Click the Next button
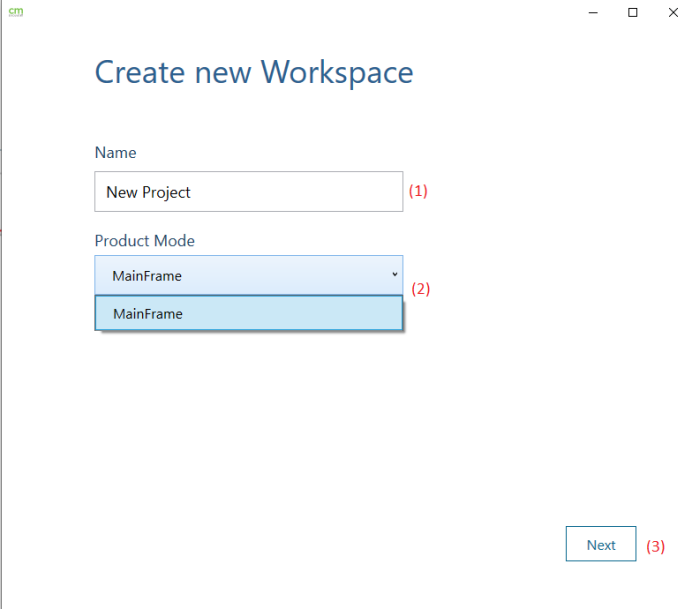 click(601, 544)
